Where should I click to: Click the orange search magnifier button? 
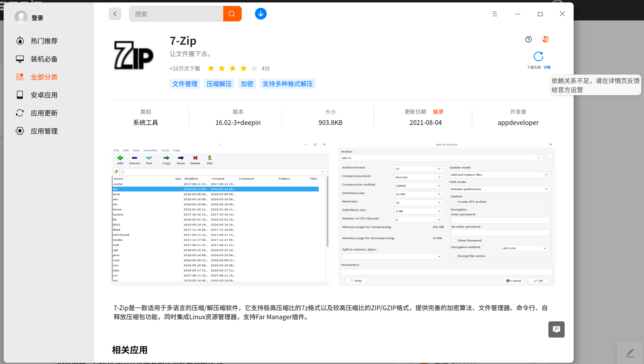pyautogui.click(x=232, y=14)
